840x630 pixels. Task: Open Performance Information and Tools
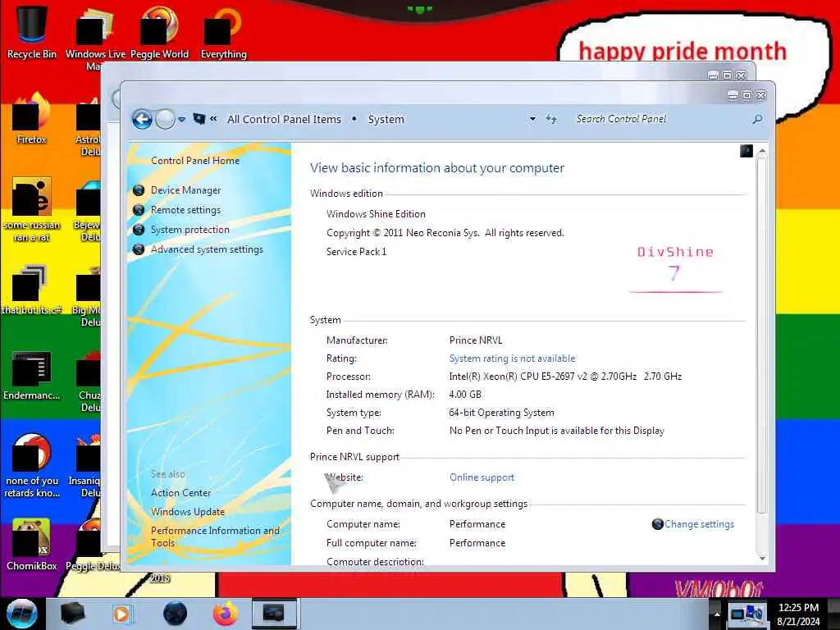click(215, 536)
